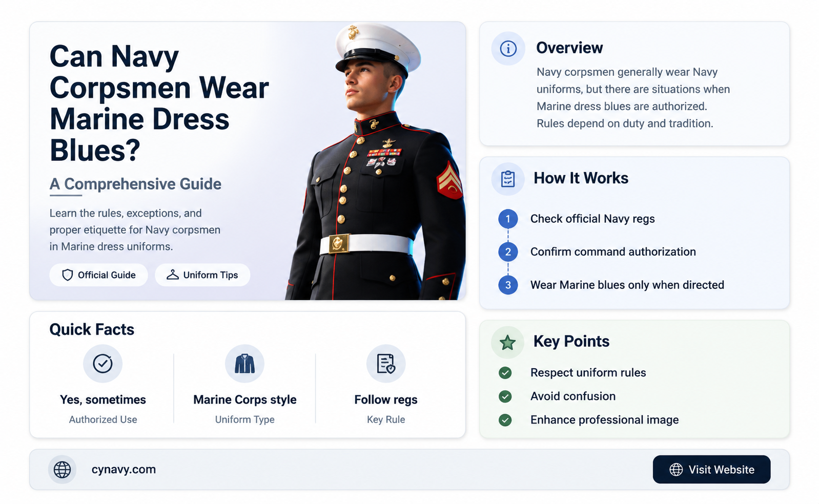Click step 2 number circle

(x=508, y=252)
